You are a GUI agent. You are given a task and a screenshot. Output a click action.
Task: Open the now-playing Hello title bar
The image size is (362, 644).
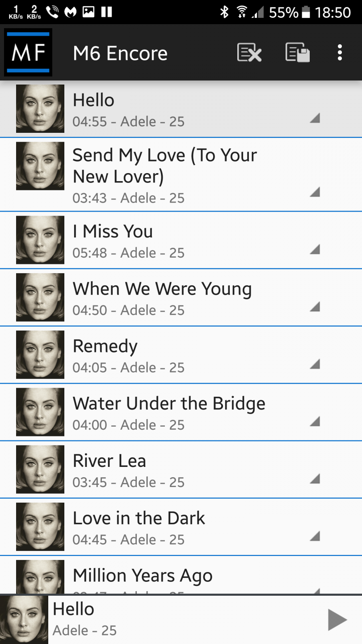tap(179, 620)
